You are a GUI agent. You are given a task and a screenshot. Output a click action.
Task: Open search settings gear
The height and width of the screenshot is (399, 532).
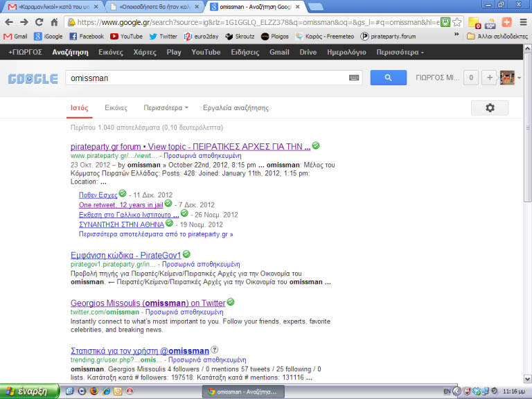pos(490,108)
